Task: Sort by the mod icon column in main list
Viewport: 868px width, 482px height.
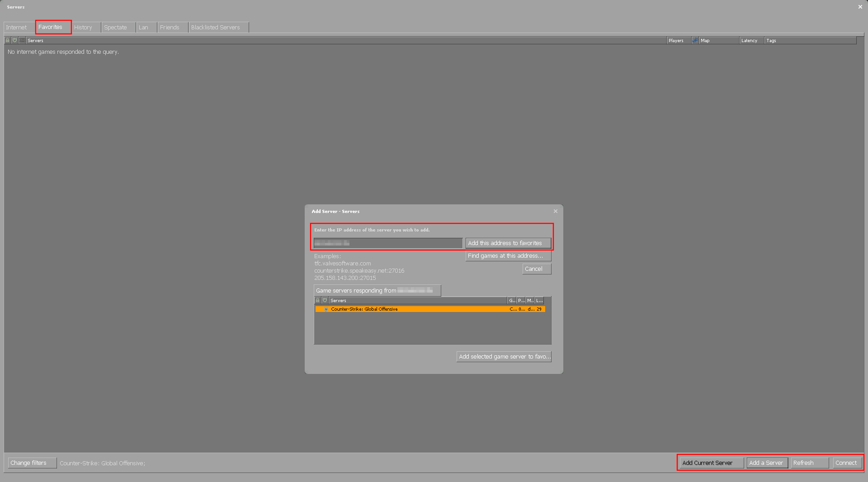Action: [22, 40]
